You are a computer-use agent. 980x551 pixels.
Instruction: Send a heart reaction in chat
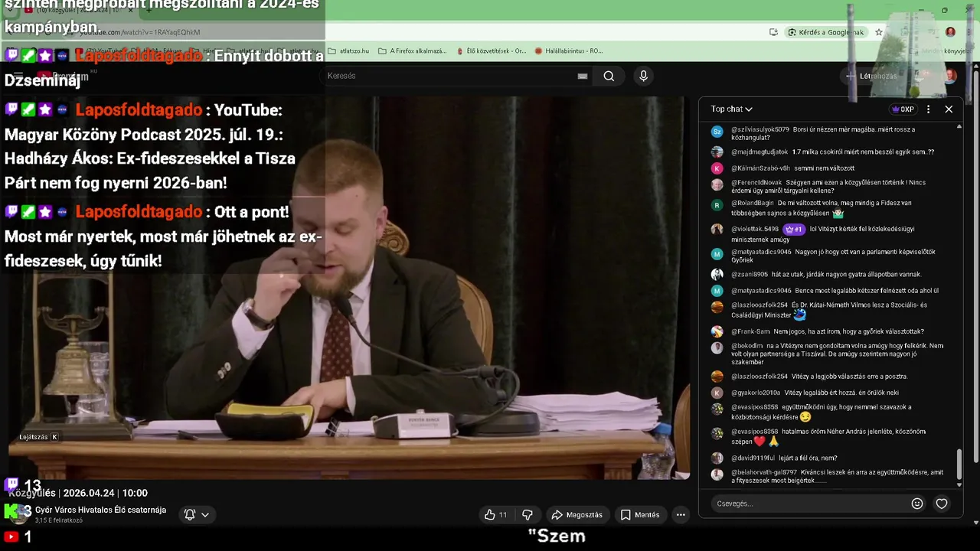pyautogui.click(x=942, y=504)
